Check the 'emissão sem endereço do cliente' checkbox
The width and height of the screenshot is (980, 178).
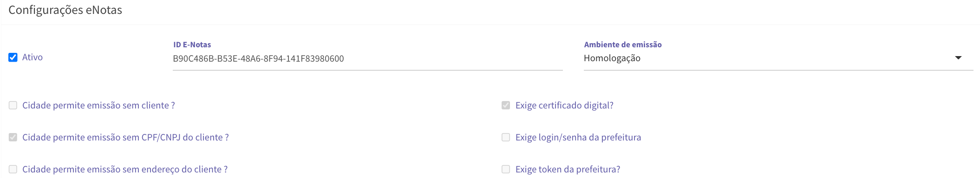coord(13,169)
